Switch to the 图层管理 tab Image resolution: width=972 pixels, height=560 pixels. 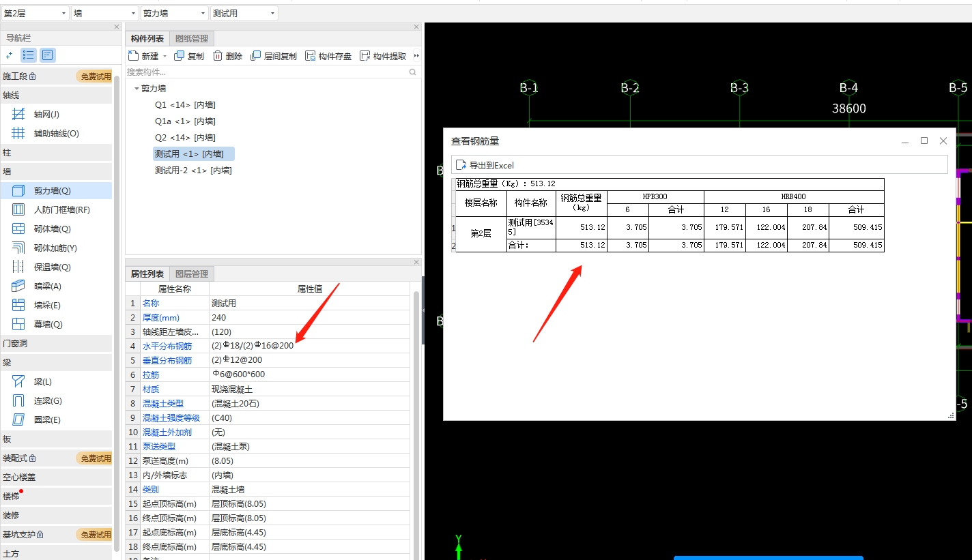(192, 274)
